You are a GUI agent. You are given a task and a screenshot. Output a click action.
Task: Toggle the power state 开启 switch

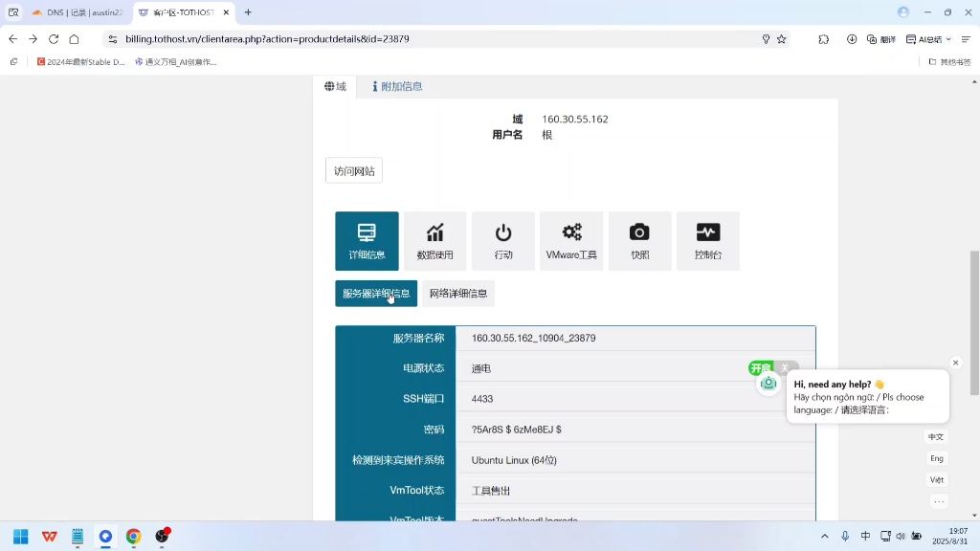click(773, 368)
